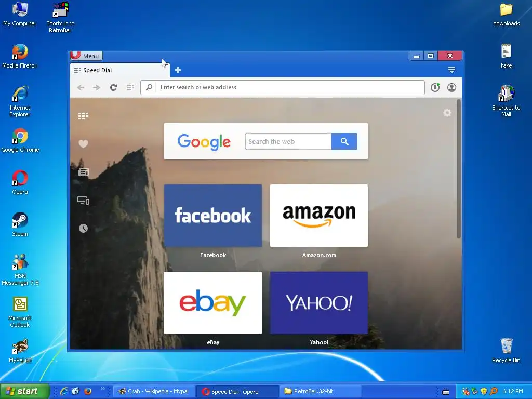Launch Internet Explorer from quick launch
532x399 pixels.
coord(64,391)
